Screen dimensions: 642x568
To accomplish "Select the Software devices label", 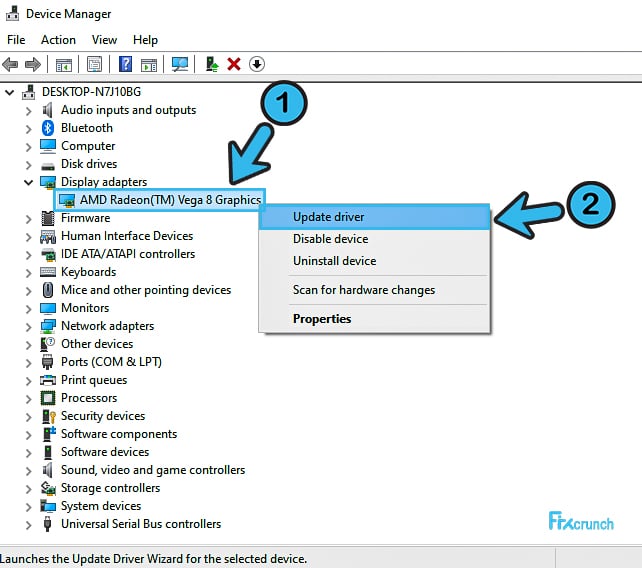I will [x=105, y=452].
